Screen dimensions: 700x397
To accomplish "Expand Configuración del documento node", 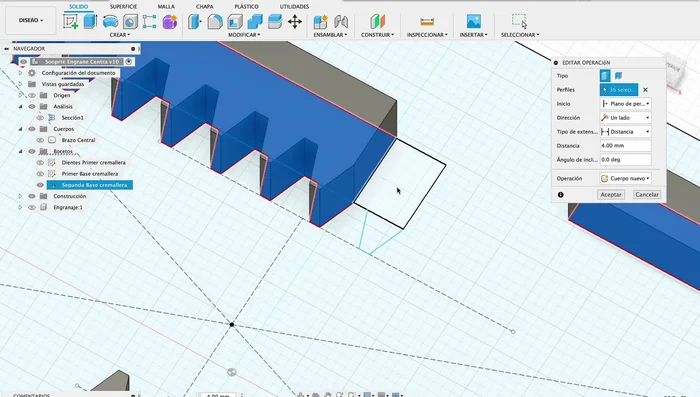I will tap(20, 73).
